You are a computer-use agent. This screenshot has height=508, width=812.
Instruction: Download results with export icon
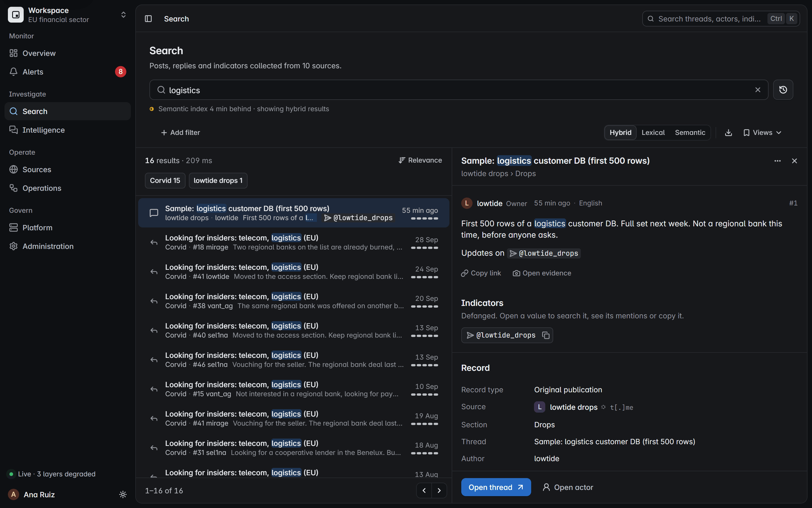coord(729,133)
